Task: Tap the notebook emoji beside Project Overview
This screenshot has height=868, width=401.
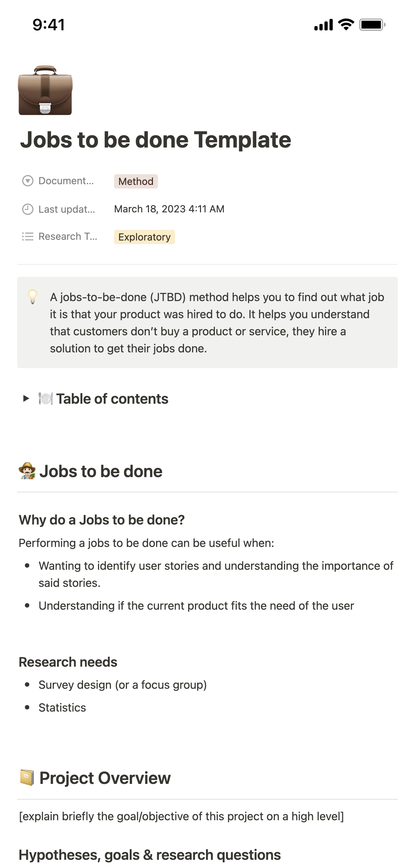Action: (x=27, y=777)
